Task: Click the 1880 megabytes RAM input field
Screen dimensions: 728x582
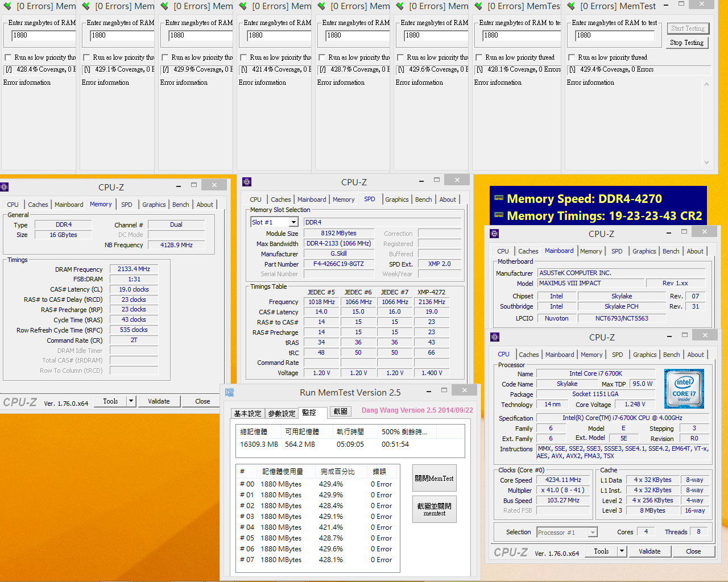Action: click(x=40, y=35)
